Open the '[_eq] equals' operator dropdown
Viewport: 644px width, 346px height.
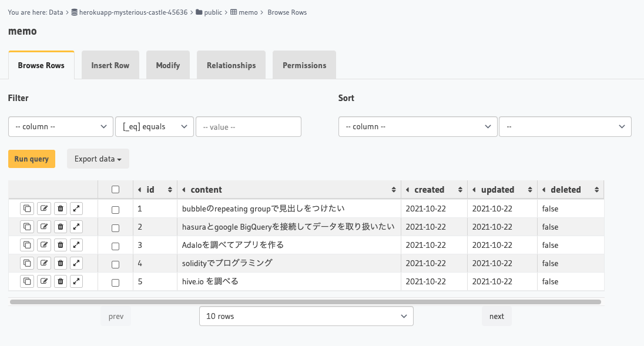(x=155, y=126)
